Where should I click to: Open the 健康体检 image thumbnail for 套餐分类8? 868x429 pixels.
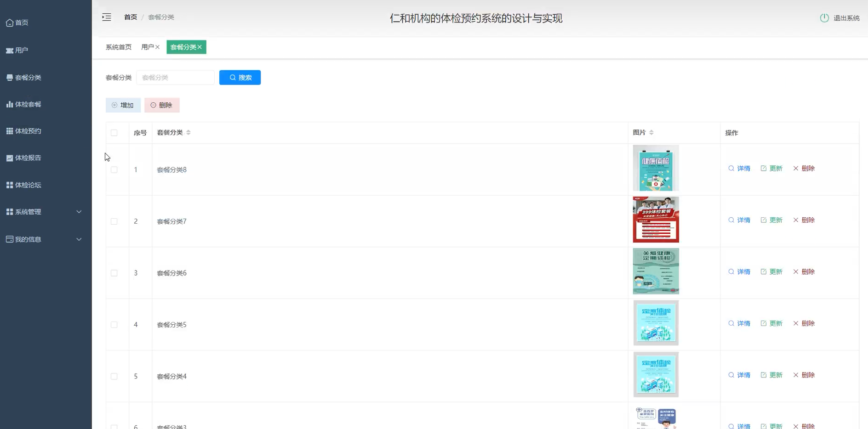[656, 168]
